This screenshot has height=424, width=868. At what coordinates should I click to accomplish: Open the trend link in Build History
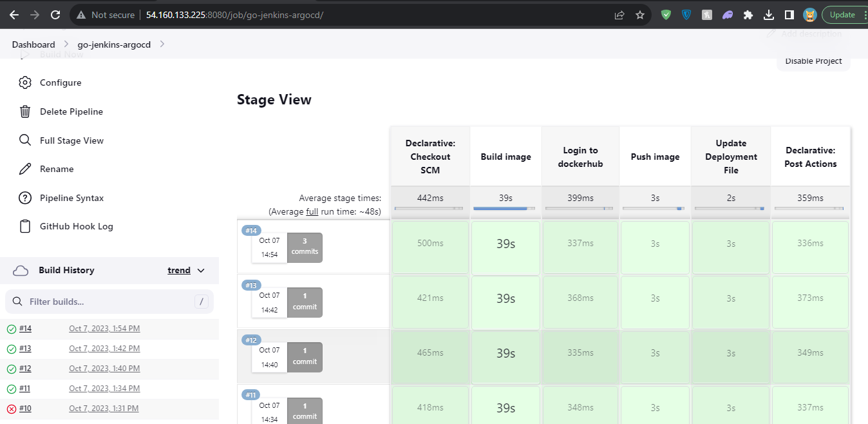point(179,271)
